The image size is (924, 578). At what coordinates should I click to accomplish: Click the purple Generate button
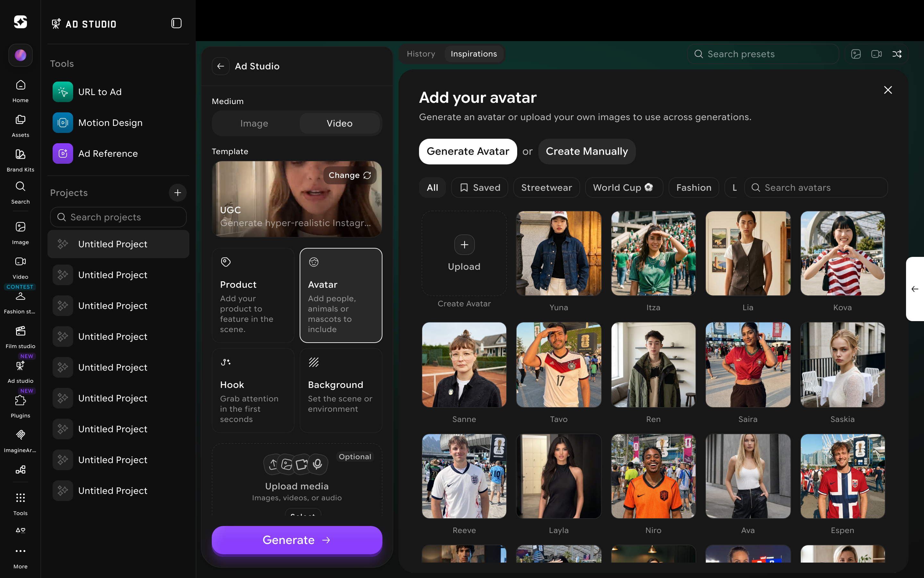click(297, 540)
